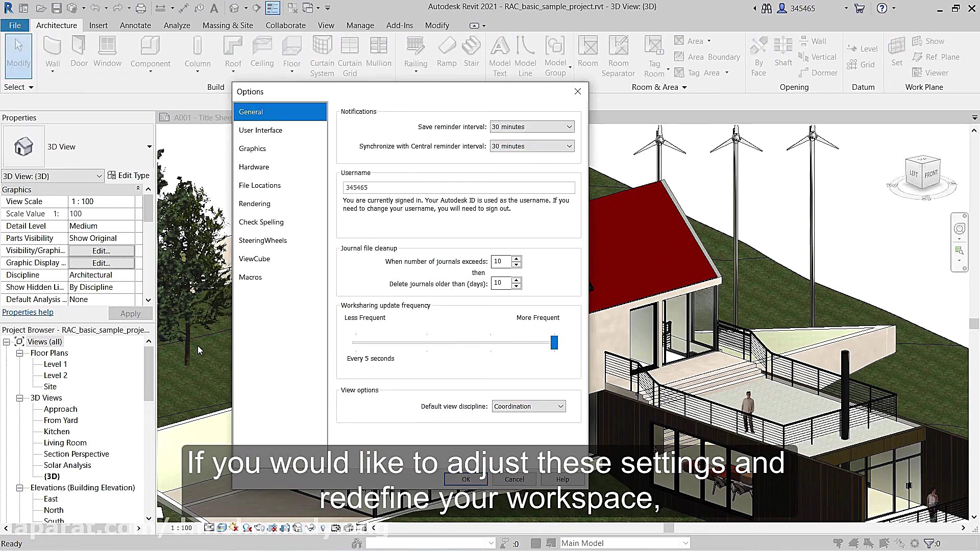Select the By Face opening tool
980x551 pixels.
click(x=758, y=56)
